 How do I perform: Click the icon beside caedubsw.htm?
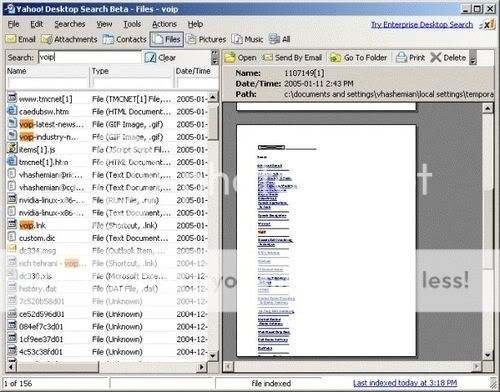point(12,110)
